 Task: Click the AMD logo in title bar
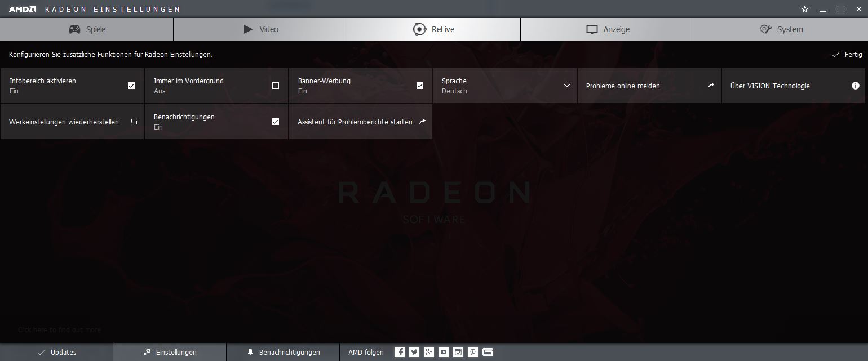(x=23, y=9)
